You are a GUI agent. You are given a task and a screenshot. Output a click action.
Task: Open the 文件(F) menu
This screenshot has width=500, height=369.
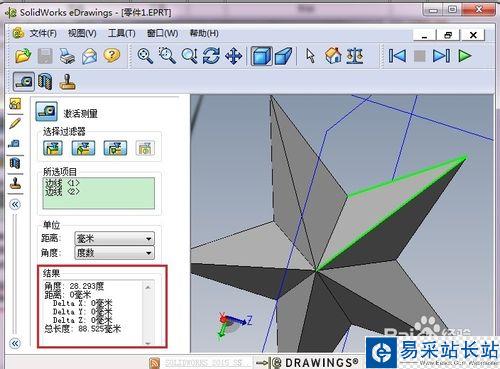(x=43, y=33)
